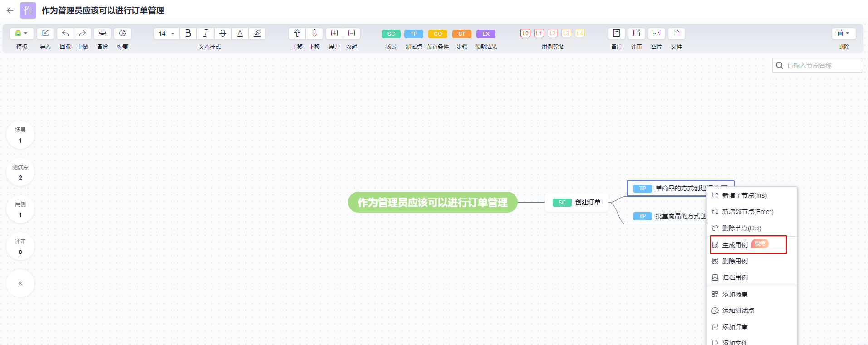
Task: Click the file (文件) toolbar icon
Action: pos(677,34)
